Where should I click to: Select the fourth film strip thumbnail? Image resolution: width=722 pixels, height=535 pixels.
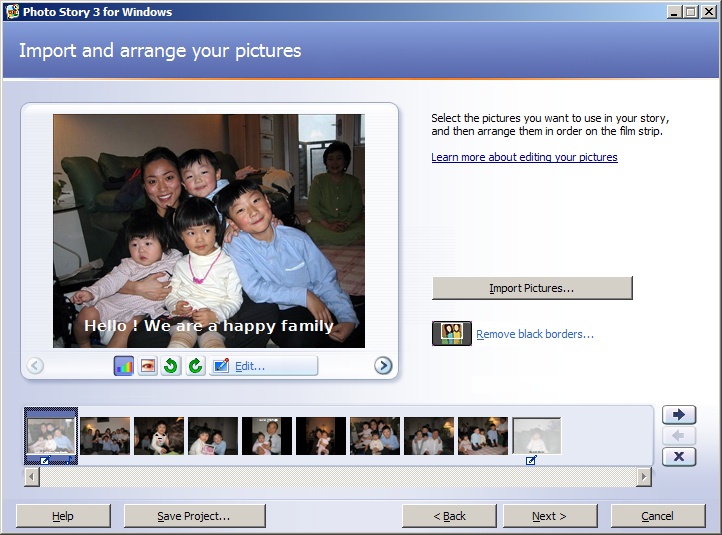213,436
